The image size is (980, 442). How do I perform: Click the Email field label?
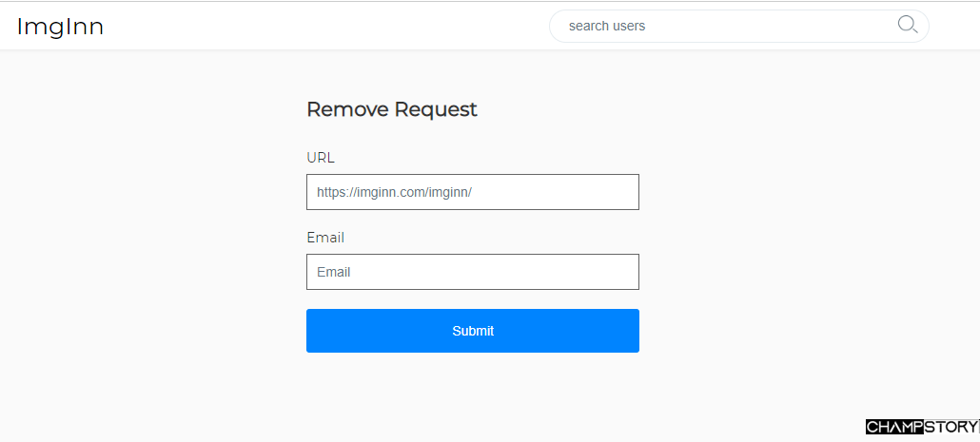click(325, 238)
